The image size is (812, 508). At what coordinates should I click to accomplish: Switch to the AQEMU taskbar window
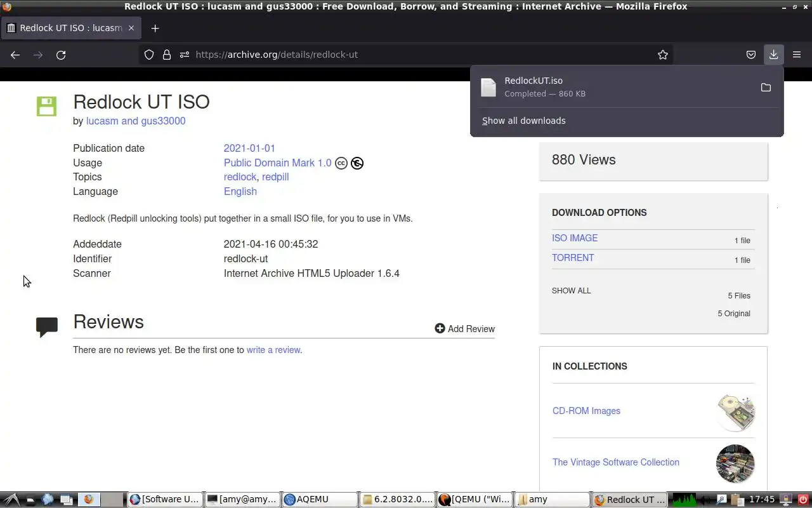point(319,500)
